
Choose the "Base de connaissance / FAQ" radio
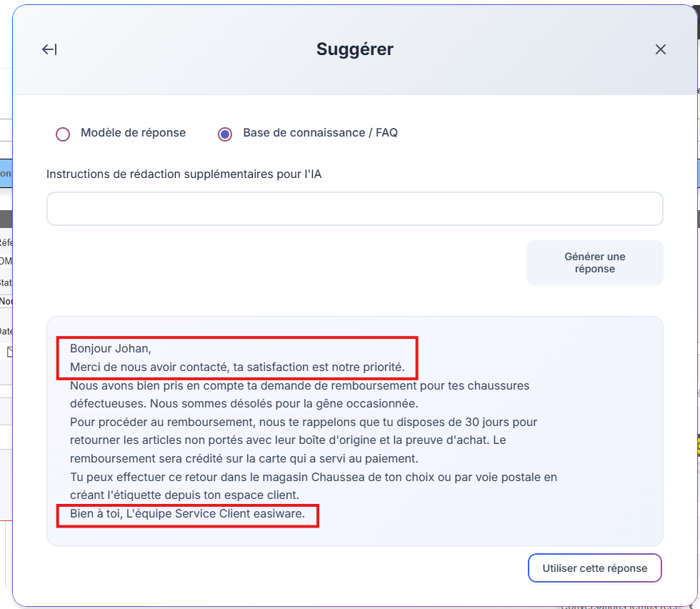(x=225, y=134)
